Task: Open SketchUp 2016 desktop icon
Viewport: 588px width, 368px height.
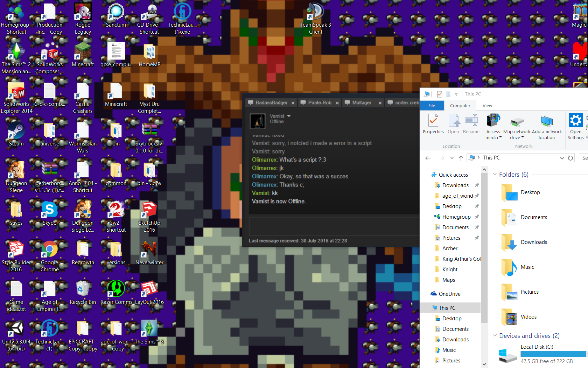Action: click(x=149, y=217)
